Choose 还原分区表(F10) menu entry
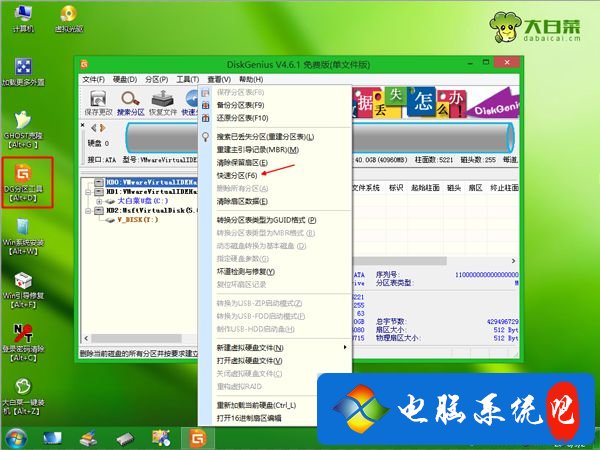The width and height of the screenshot is (600, 450). click(242, 118)
